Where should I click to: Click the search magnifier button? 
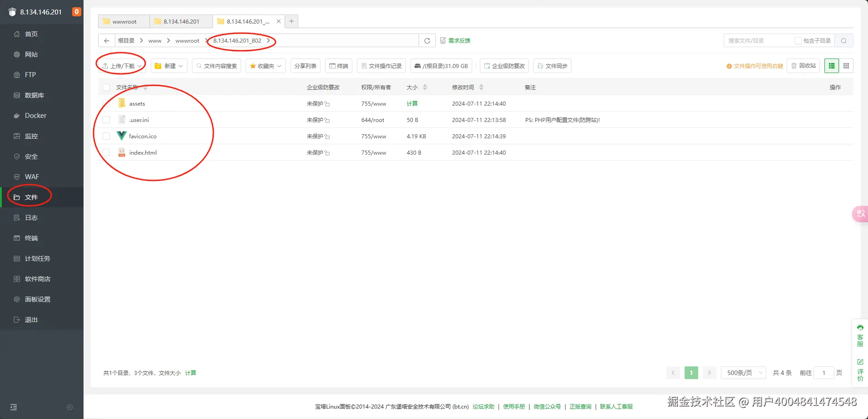(x=844, y=41)
